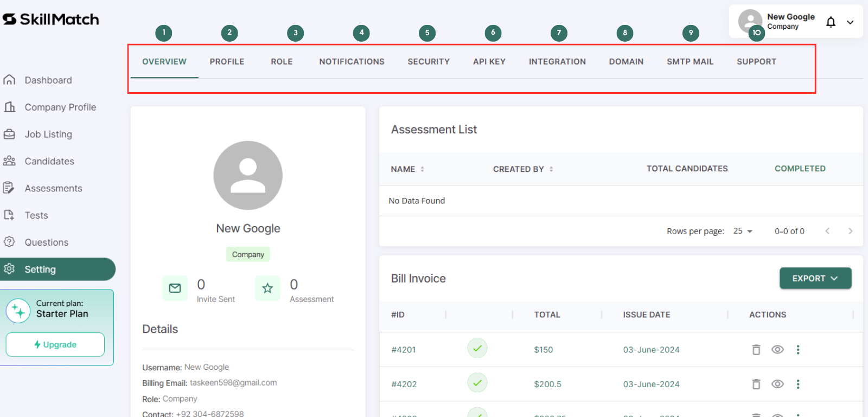
Task: Open the Rows per page dropdown
Action: [x=743, y=231]
